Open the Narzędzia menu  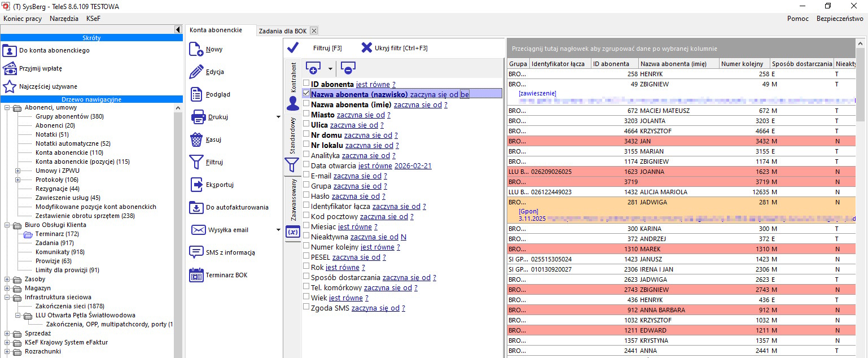coord(64,19)
